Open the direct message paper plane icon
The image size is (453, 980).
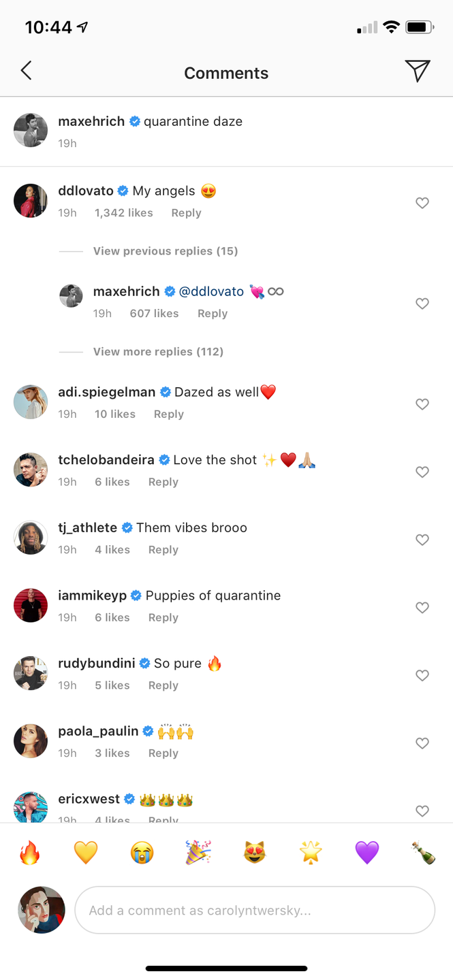pos(417,71)
